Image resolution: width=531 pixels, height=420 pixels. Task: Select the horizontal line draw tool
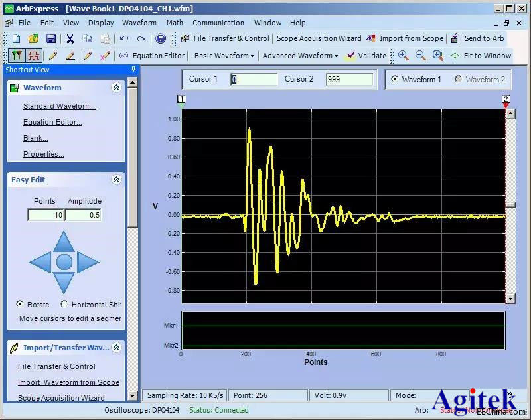point(70,56)
